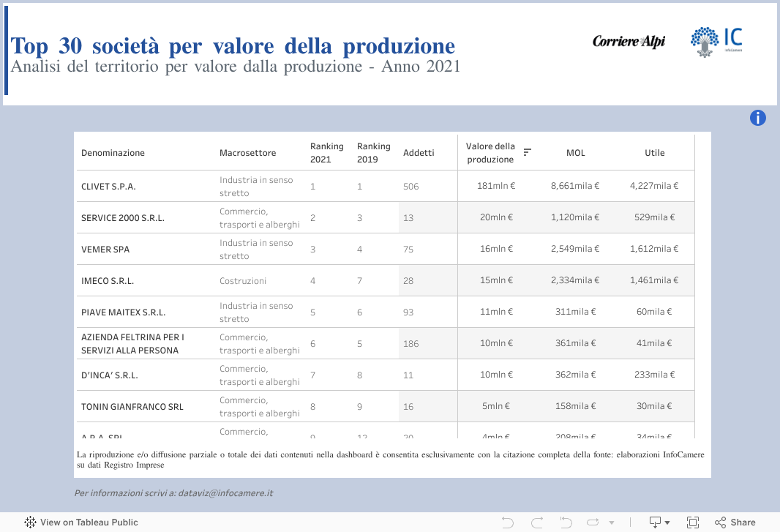
Task: Select the CLIVET S.P.A. row name
Action: click(108, 187)
